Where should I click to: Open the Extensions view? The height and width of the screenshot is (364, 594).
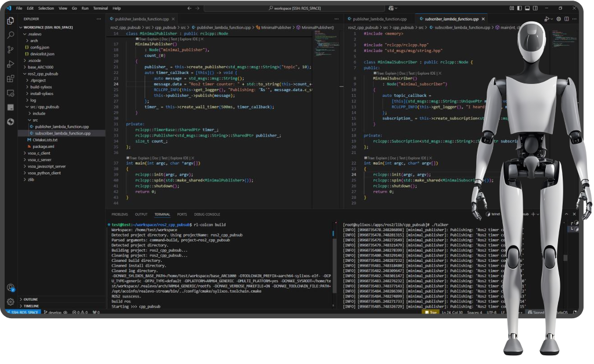10,79
